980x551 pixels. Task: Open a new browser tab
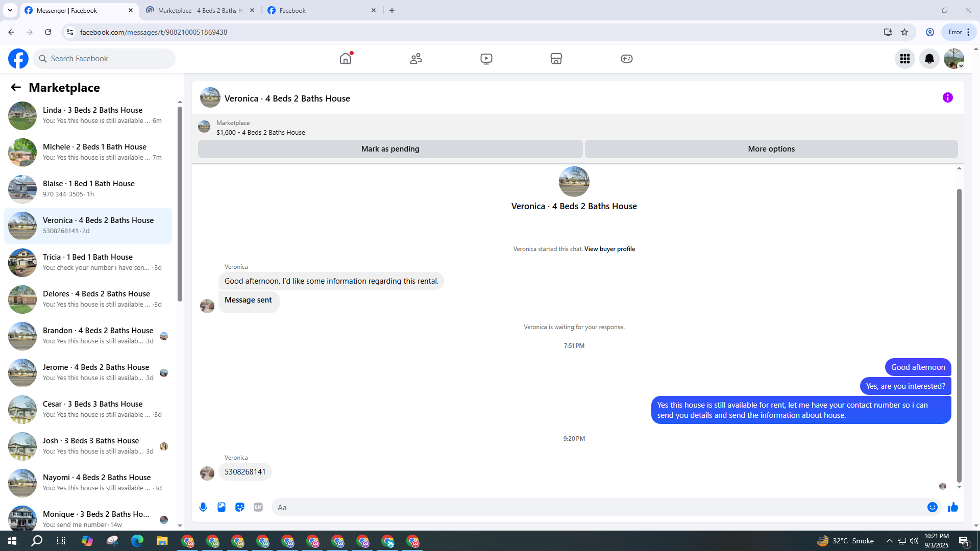pyautogui.click(x=392, y=10)
